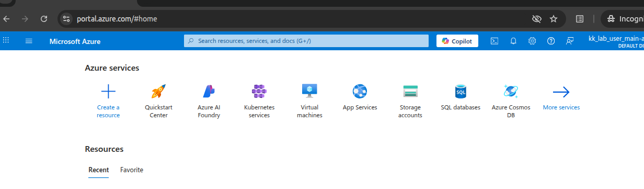
Task: Open the Copilot button
Action: coord(457,41)
